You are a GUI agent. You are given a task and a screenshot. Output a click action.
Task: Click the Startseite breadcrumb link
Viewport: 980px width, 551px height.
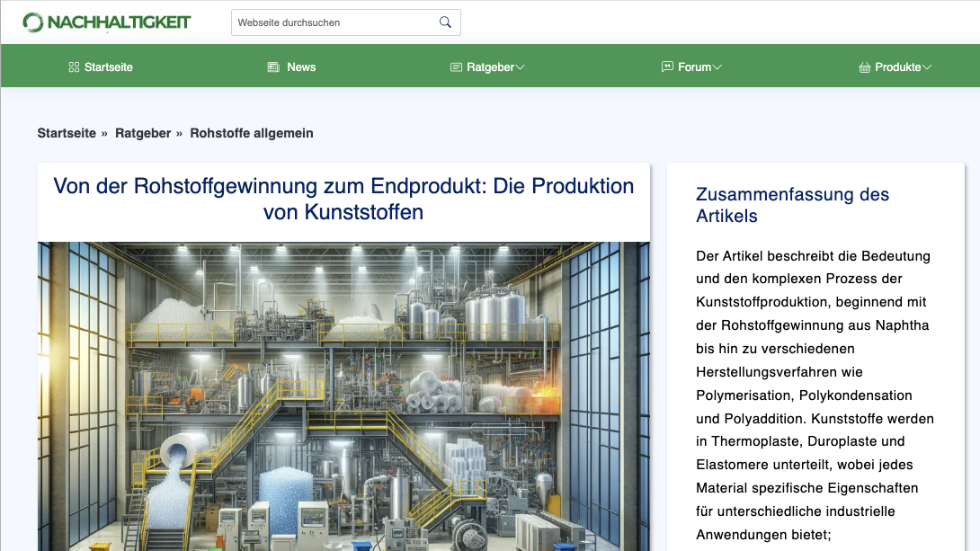coord(67,132)
